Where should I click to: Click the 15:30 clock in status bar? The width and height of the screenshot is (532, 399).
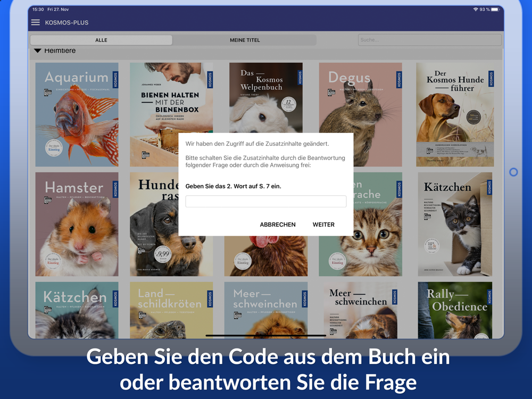click(38, 10)
